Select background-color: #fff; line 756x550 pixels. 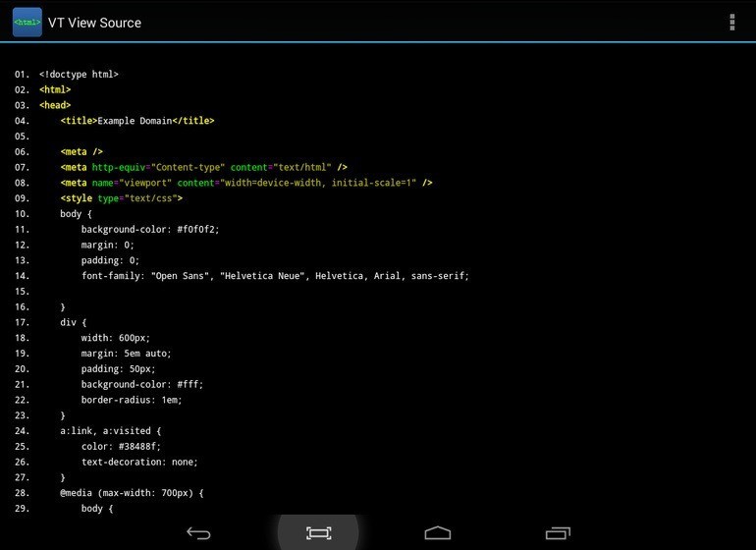point(142,385)
